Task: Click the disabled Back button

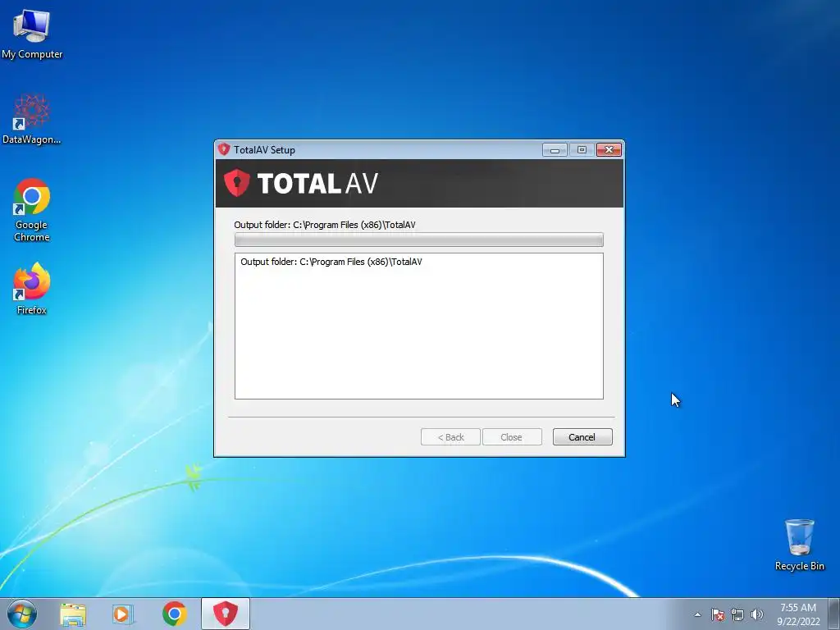Action: (450, 437)
